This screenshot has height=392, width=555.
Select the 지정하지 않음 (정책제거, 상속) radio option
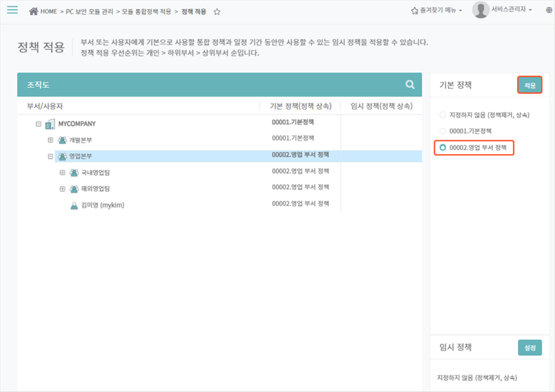pyautogui.click(x=442, y=115)
